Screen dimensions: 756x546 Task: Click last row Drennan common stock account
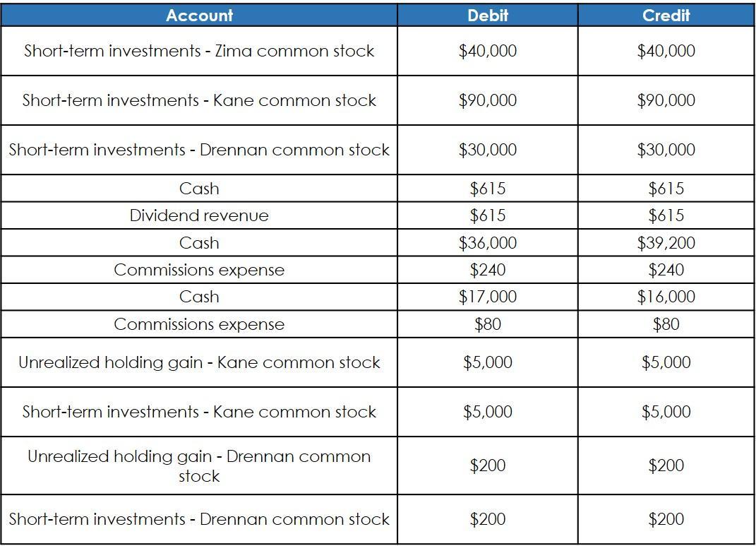[199, 519]
